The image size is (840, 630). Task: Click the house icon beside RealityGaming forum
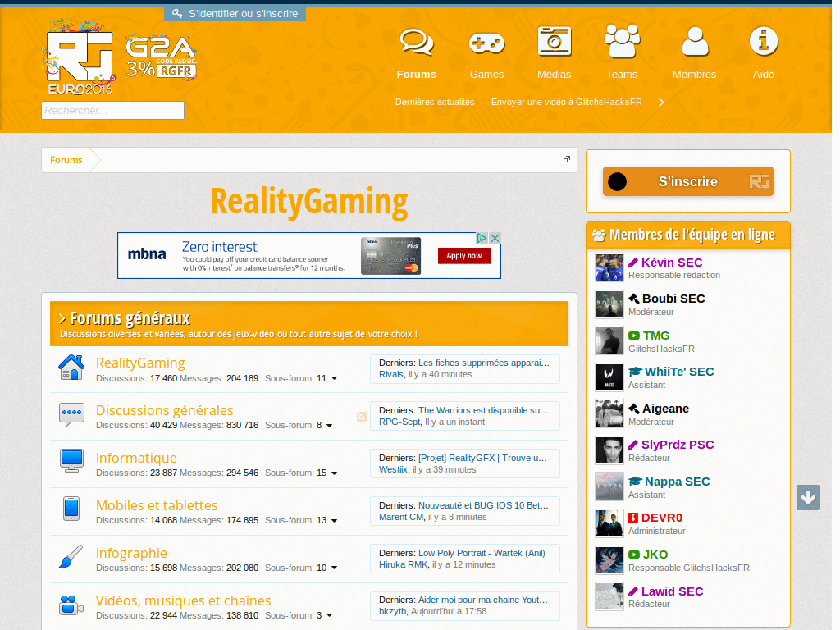(71, 367)
